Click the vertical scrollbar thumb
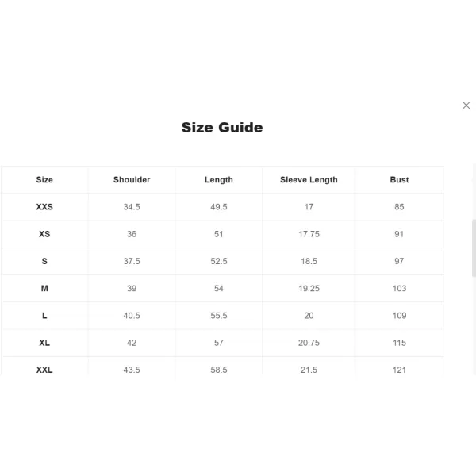476x476 pixels. click(x=474, y=248)
